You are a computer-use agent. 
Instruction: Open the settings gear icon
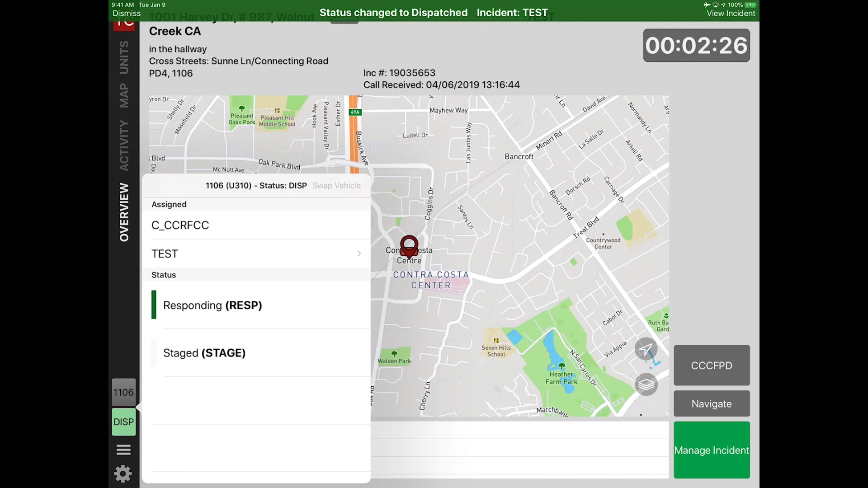[x=123, y=474]
